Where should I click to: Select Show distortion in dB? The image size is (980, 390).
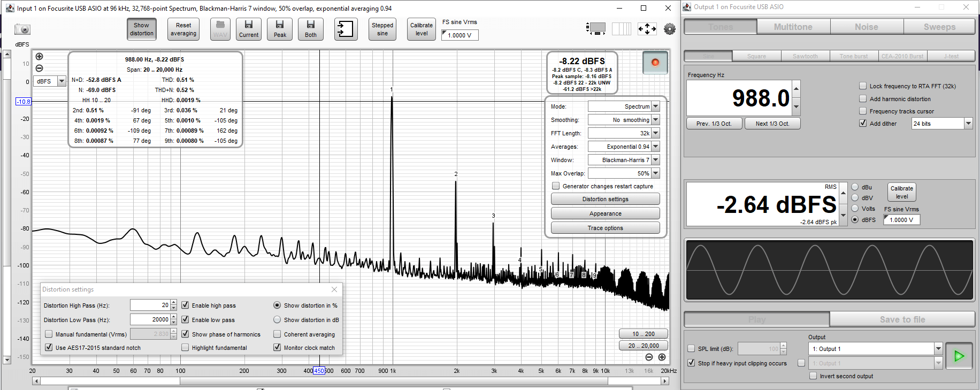tap(277, 319)
